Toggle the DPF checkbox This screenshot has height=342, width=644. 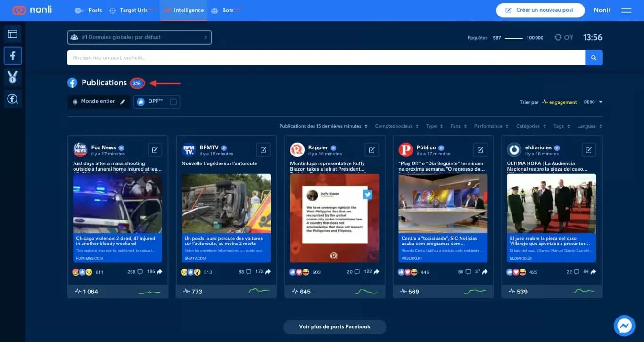tap(173, 102)
